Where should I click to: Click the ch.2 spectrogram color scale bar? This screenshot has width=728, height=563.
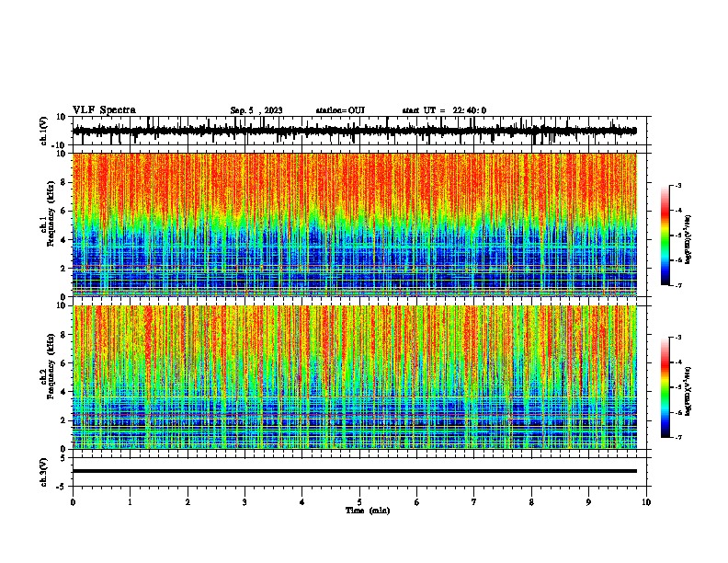665,387
